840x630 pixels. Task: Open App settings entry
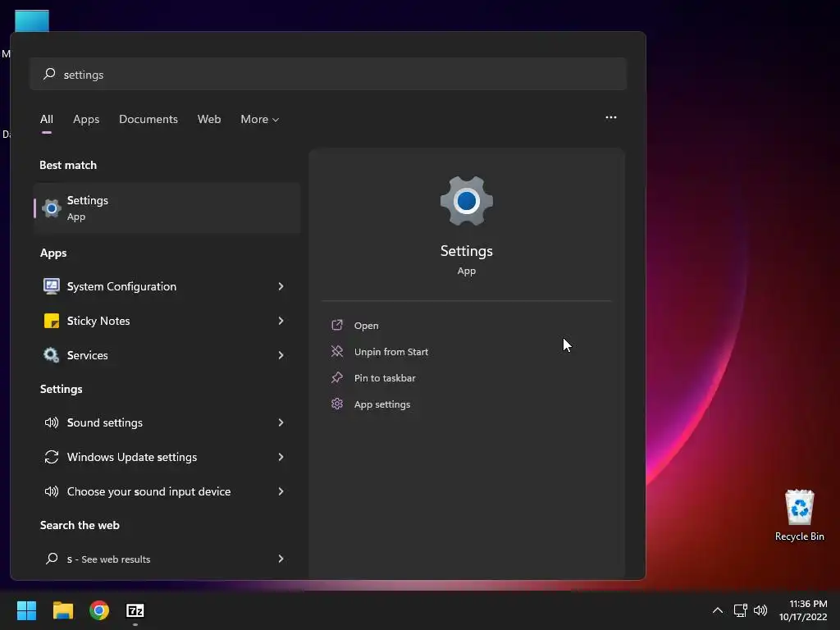coord(382,404)
